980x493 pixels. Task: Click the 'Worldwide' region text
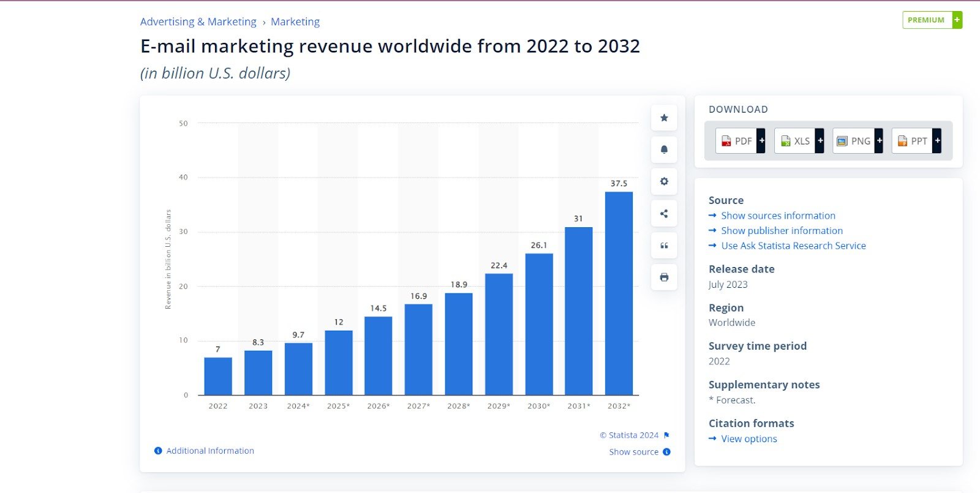tap(732, 323)
